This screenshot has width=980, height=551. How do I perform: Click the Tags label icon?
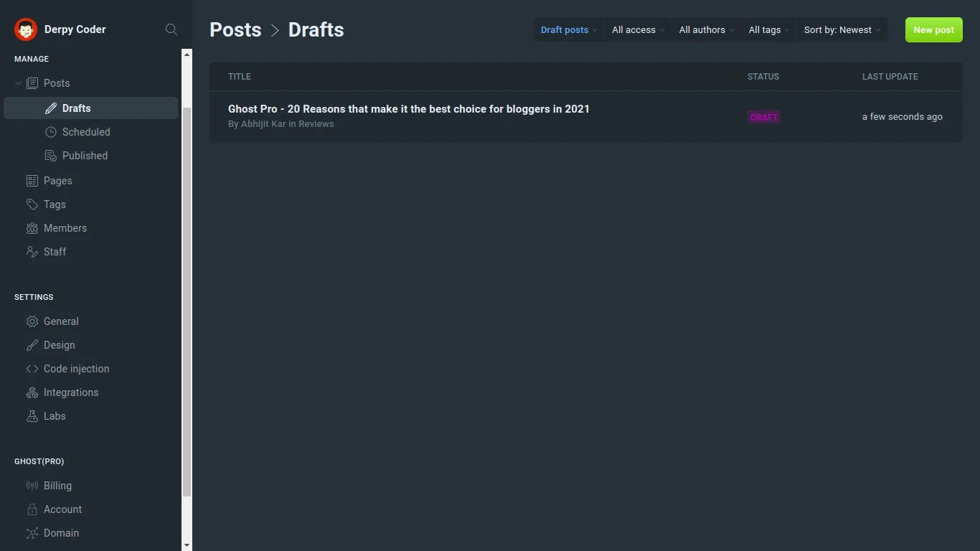32,204
